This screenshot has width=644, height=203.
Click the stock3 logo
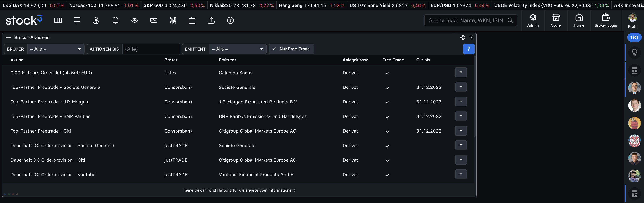point(24,20)
